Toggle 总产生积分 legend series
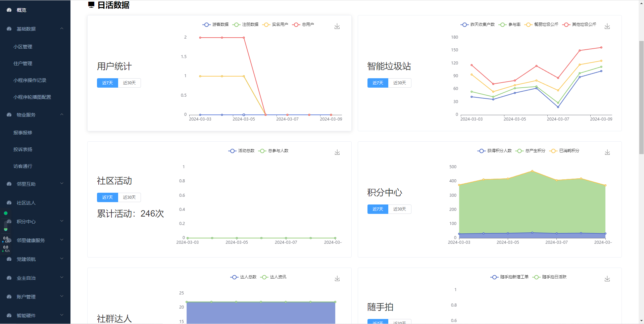 [x=531, y=151]
